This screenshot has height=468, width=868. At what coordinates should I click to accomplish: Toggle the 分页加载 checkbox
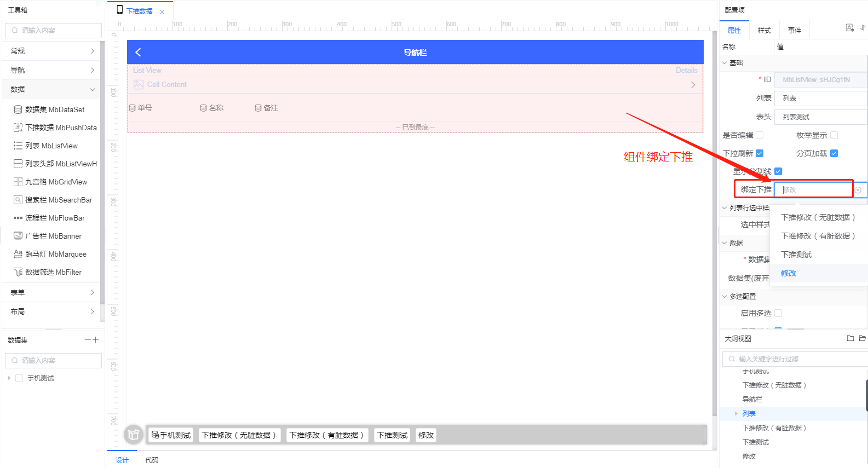pyautogui.click(x=834, y=153)
